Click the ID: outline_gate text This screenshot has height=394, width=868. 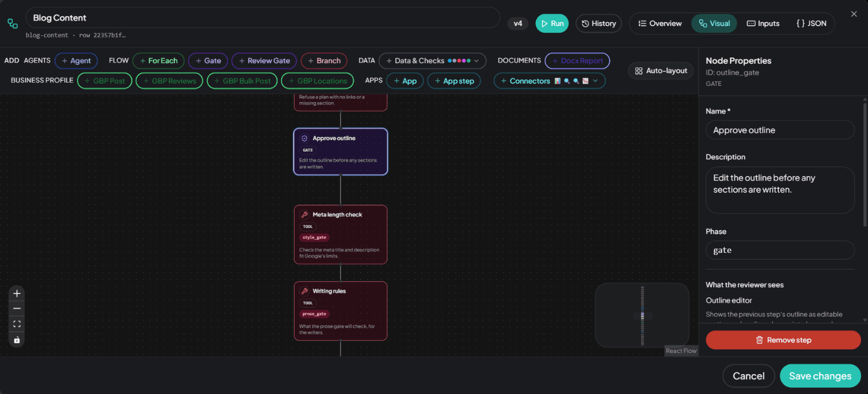coord(733,72)
